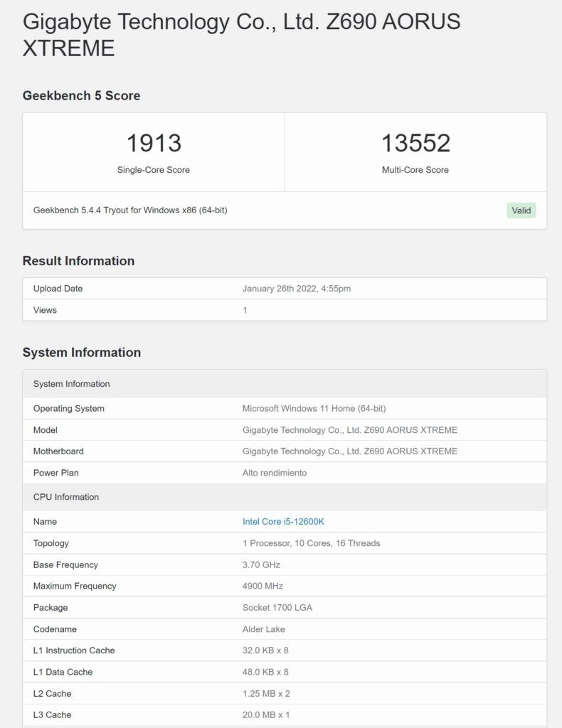
Task: Click the Topology label
Action: point(51,543)
